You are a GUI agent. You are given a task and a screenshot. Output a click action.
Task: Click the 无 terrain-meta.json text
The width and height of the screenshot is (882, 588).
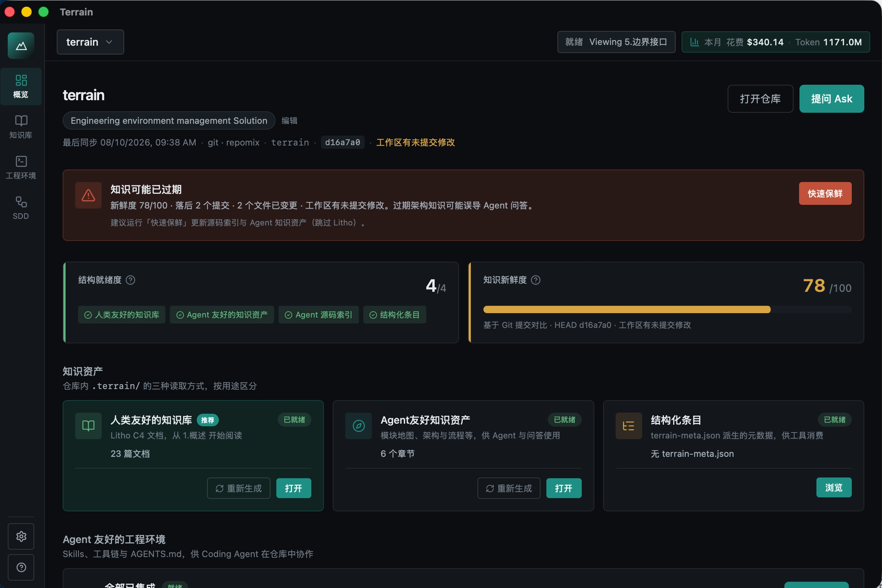692,454
